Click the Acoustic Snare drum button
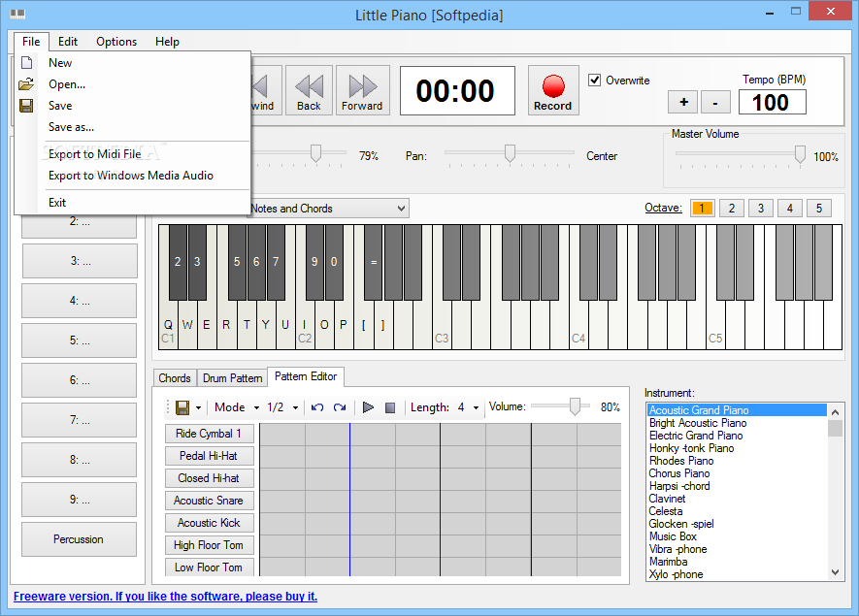 pyautogui.click(x=209, y=501)
